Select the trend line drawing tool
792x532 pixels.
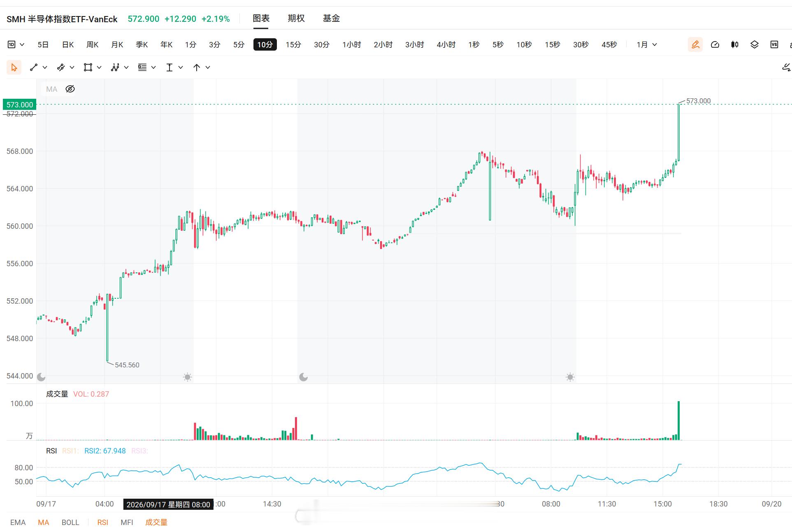[x=34, y=67]
